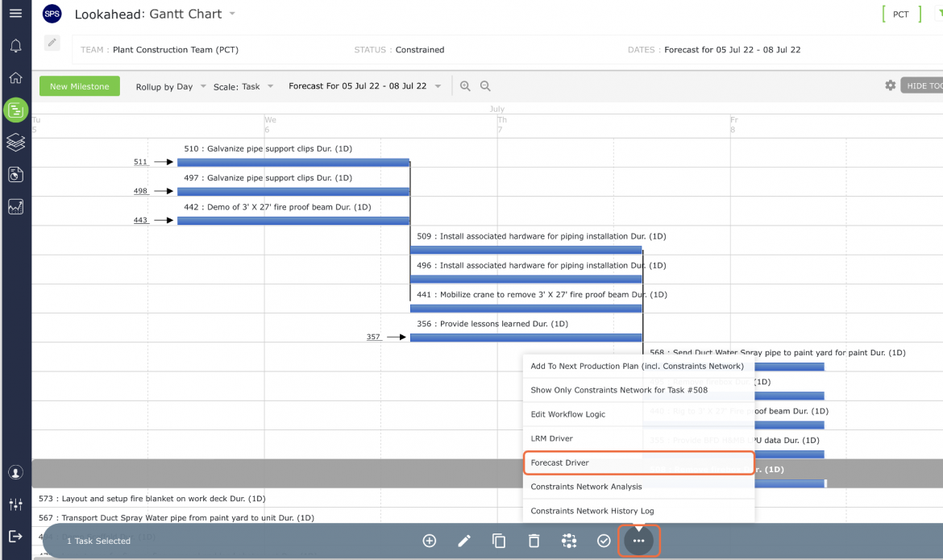Open user profile icon in sidebar

tap(15, 473)
